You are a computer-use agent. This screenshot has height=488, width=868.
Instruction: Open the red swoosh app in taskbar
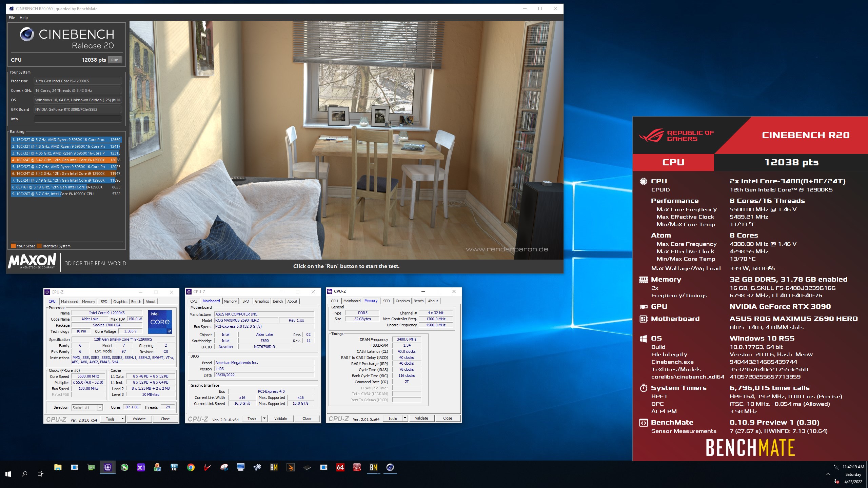coord(207,468)
